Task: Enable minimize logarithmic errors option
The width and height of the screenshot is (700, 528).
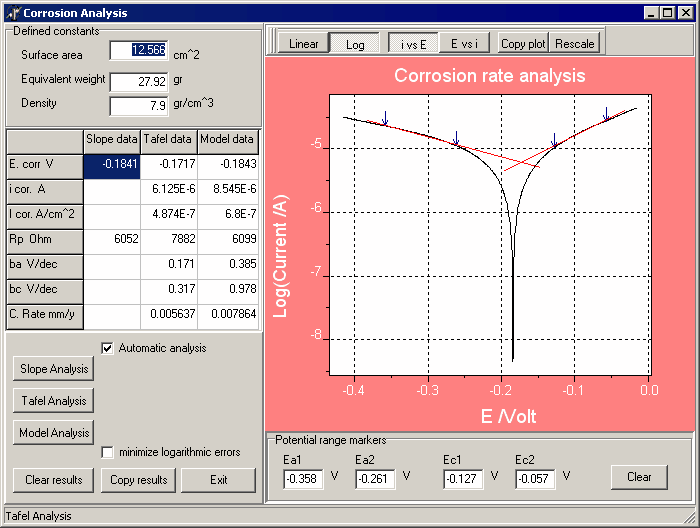Action: coord(108,452)
